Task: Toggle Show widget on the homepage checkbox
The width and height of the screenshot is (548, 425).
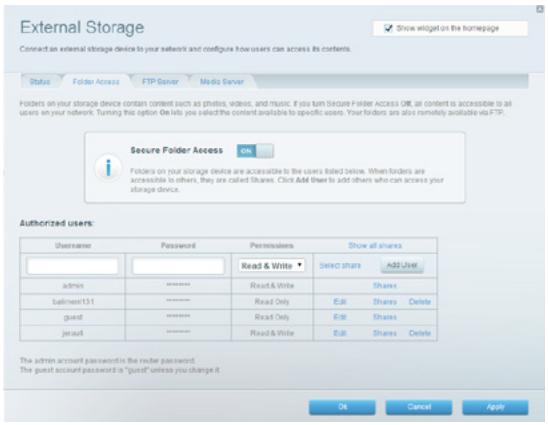Action: click(x=388, y=28)
